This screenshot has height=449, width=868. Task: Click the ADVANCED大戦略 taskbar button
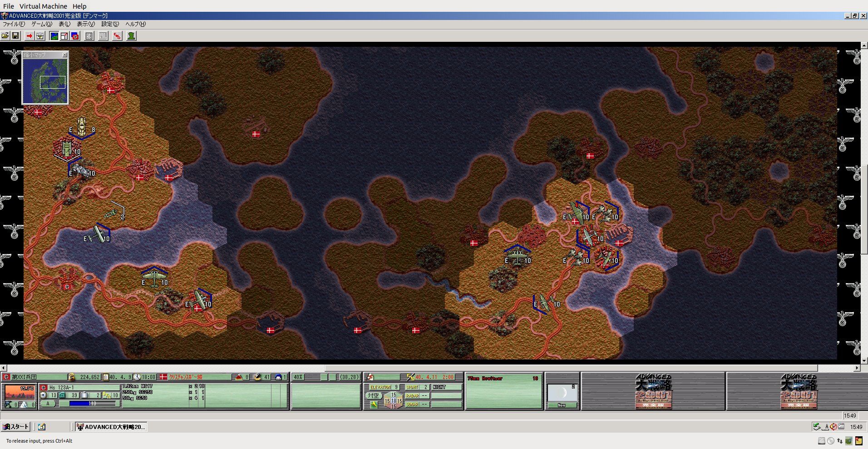pyautogui.click(x=111, y=427)
